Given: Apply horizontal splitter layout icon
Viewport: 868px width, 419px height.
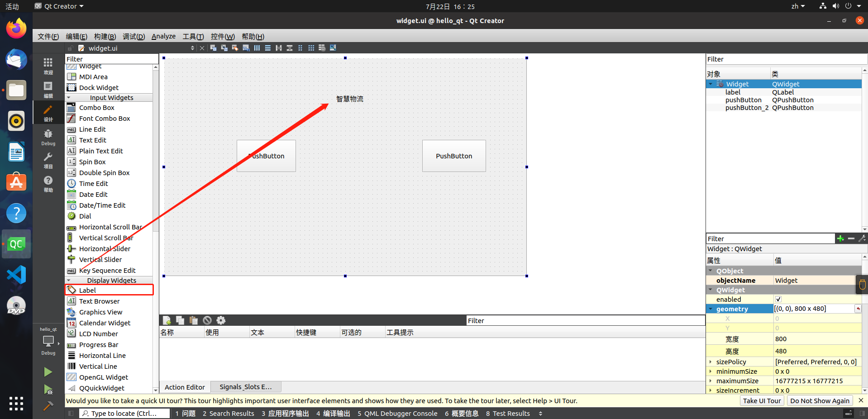Looking at the screenshot, I should point(278,48).
